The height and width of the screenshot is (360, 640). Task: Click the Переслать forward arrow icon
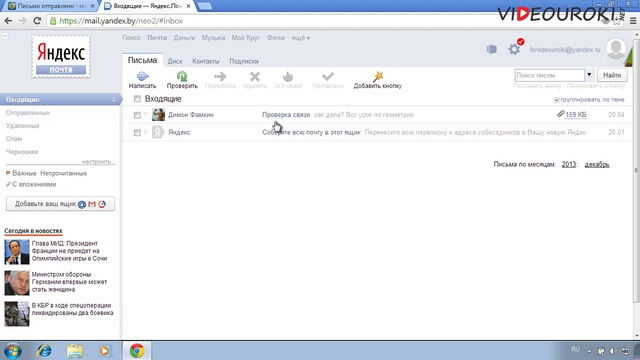pos(220,76)
